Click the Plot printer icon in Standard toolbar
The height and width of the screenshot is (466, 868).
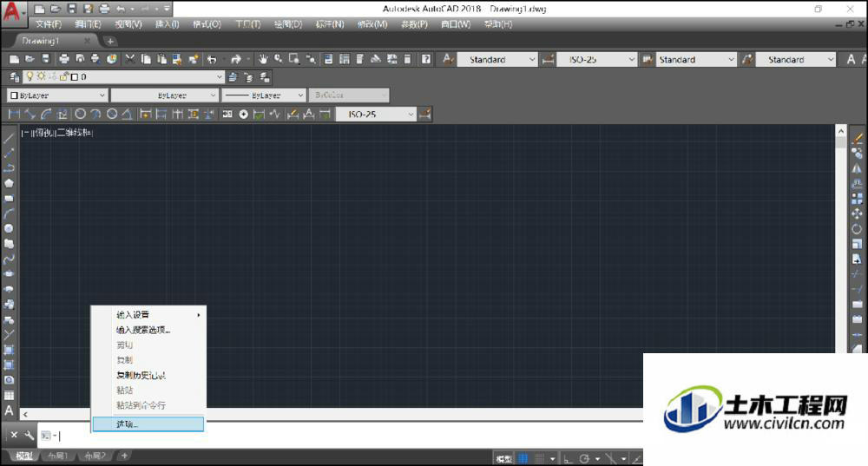click(63, 59)
